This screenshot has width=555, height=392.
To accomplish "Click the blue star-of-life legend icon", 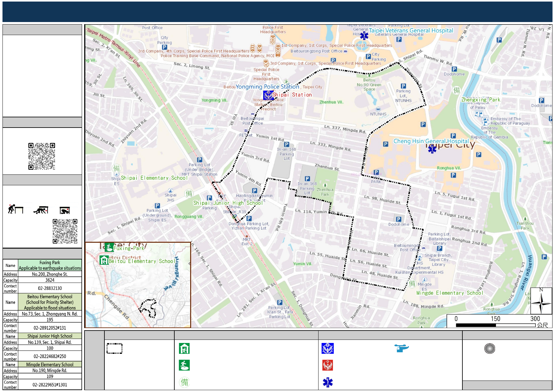I will [x=328, y=382].
